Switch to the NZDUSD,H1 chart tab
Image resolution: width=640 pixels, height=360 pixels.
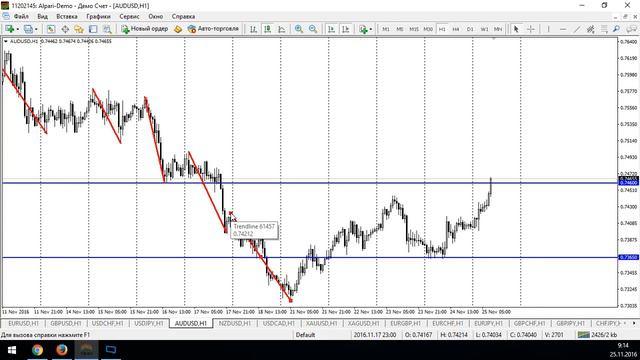pyautogui.click(x=235, y=323)
